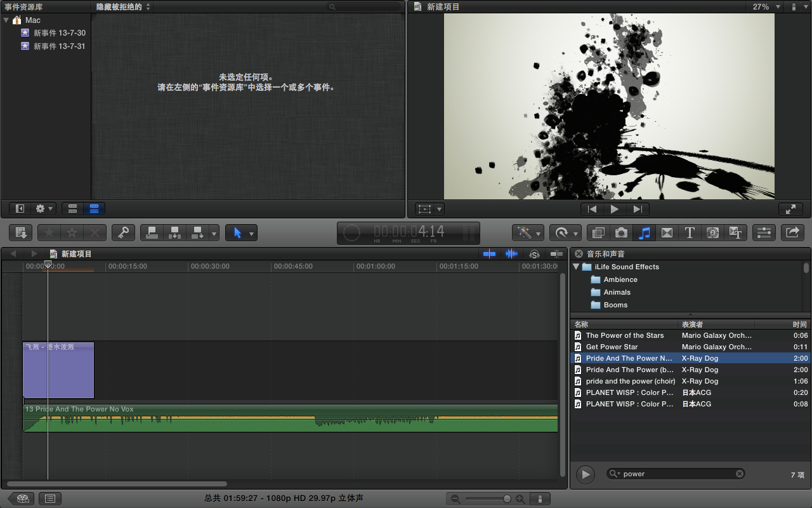812x508 pixels.
Task: Click the Share project button
Action: [x=792, y=233]
